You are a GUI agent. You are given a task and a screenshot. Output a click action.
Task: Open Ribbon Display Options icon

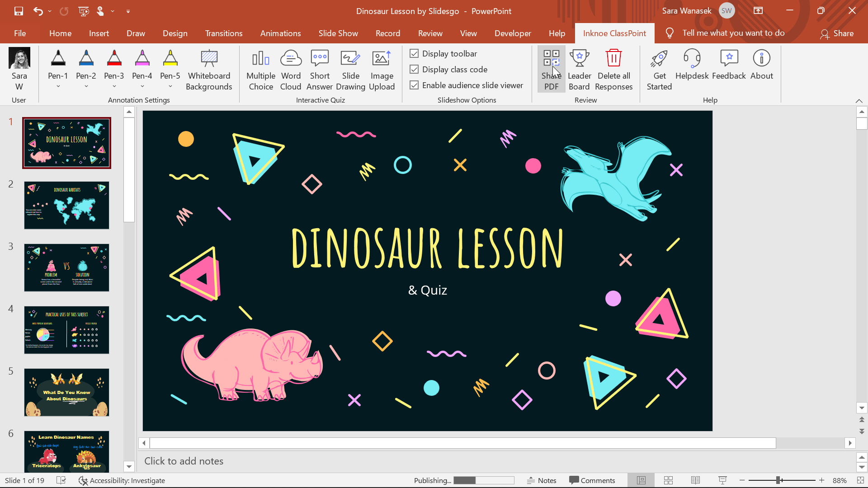(758, 11)
